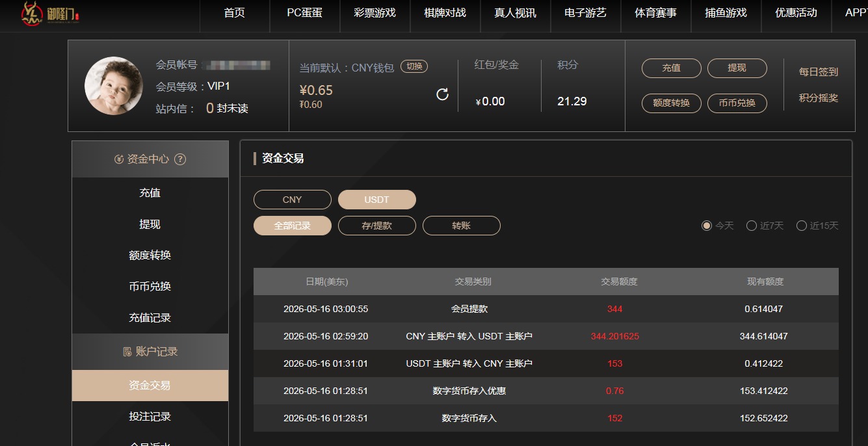
Task: Click the 充值 button in the header panel
Action: [672, 68]
